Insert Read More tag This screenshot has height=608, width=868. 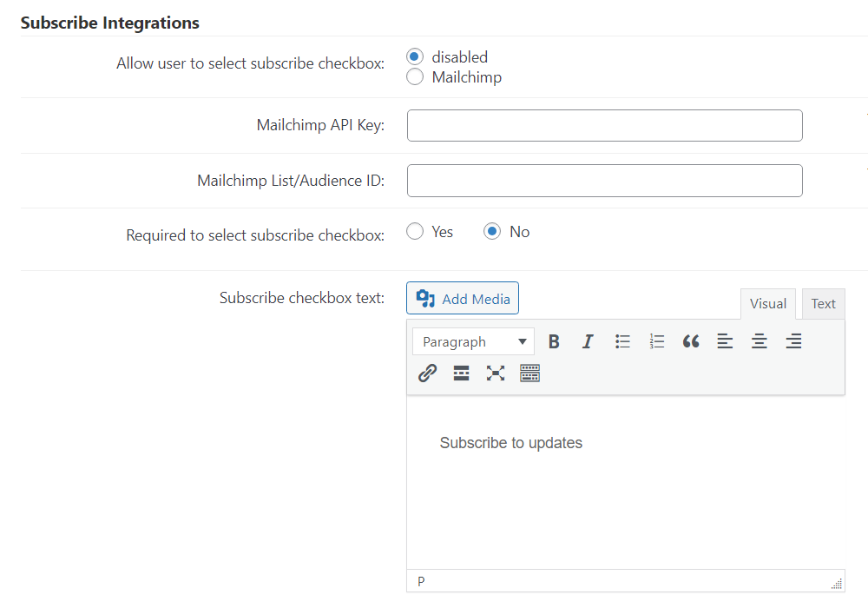tap(461, 373)
